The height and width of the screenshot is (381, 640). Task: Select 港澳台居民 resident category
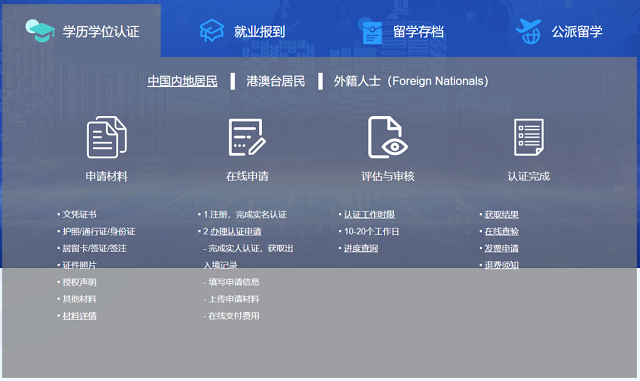[276, 81]
